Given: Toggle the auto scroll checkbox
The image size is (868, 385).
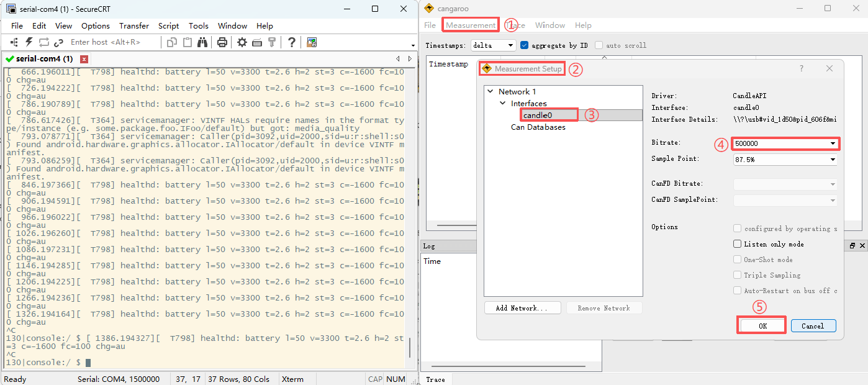Looking at the screenshot, I should 599,45.
